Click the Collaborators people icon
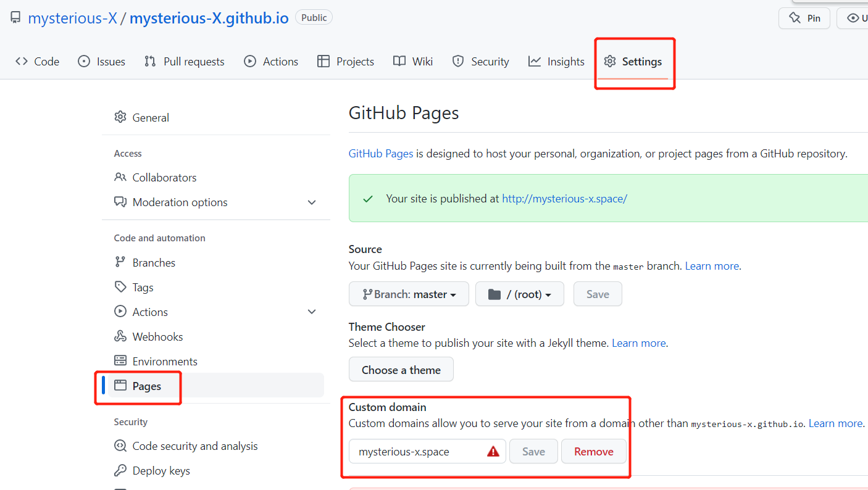The height and width of the screenshot is (490, 868). coord(120,177)
